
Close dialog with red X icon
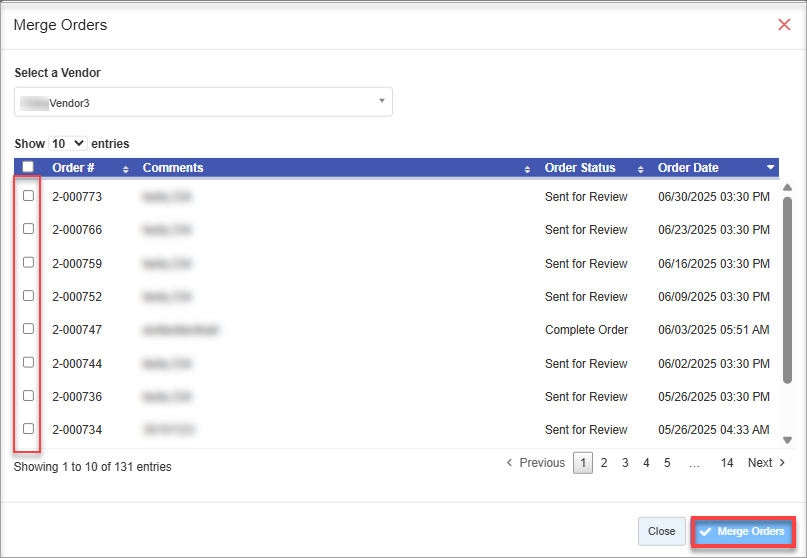(784, 24)
